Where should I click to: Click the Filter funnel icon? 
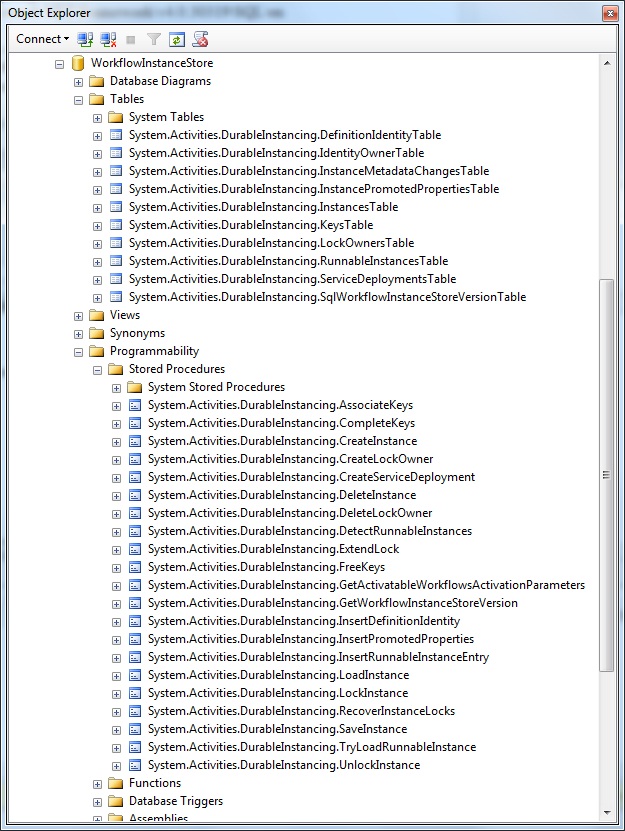click(154, 39)
